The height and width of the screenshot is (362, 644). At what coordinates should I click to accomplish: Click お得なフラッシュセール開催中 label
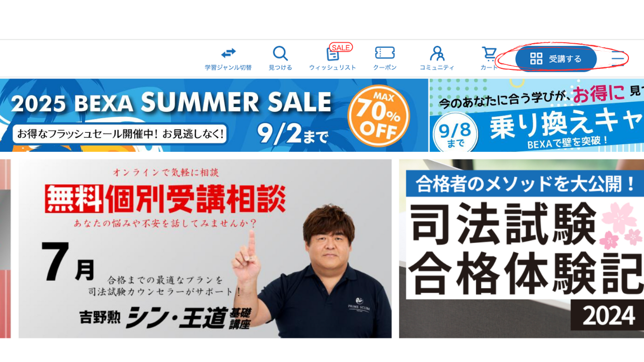coord(120,134)
